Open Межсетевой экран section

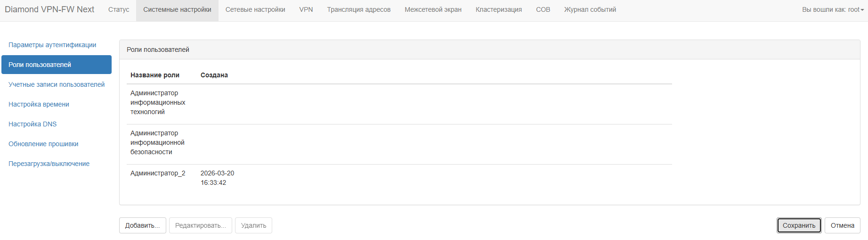click(433, 9)
